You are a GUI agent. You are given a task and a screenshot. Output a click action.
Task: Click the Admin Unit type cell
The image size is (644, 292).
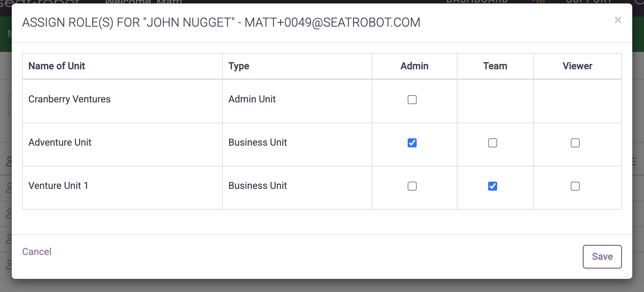tap(252, 99)
